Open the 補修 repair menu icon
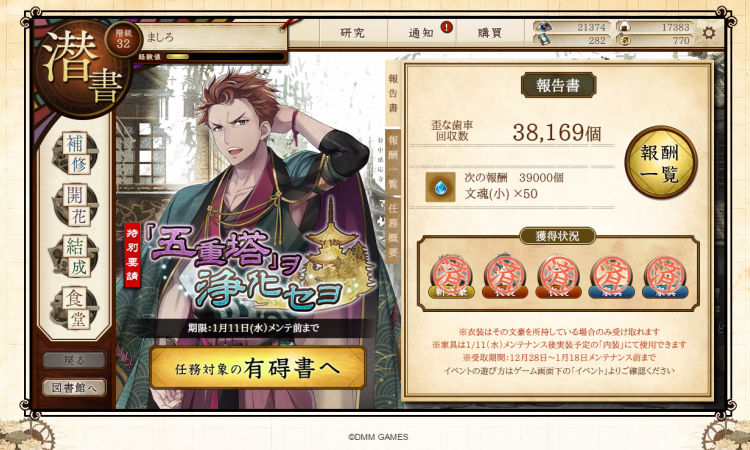Image resolution: width=750 pixels, height=450 pixels. [76, 154]
